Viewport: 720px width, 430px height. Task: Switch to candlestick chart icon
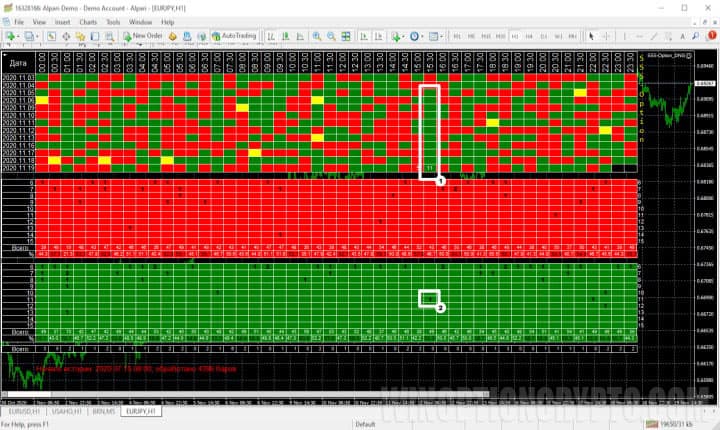[x=287, y=36]
